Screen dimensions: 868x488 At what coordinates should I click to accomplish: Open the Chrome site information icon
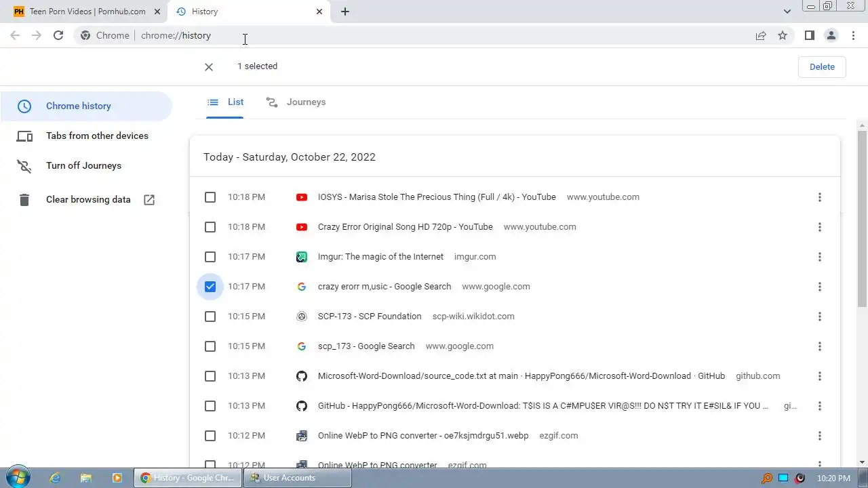point(85,35)
